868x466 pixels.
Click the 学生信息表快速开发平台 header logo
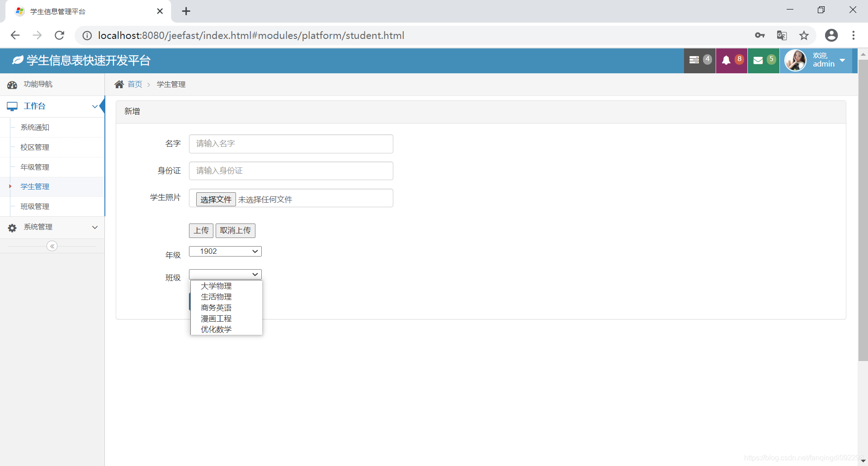pos(81,61)
